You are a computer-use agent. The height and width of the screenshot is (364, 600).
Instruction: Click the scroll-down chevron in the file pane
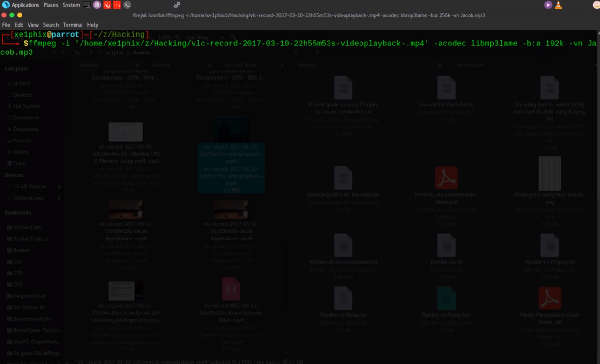pos(285,352)
